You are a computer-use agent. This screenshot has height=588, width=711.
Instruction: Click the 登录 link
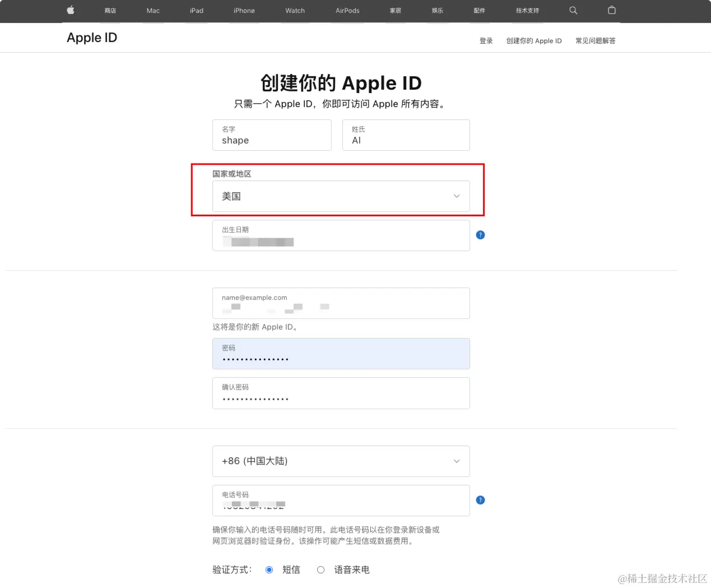[486, 41]
